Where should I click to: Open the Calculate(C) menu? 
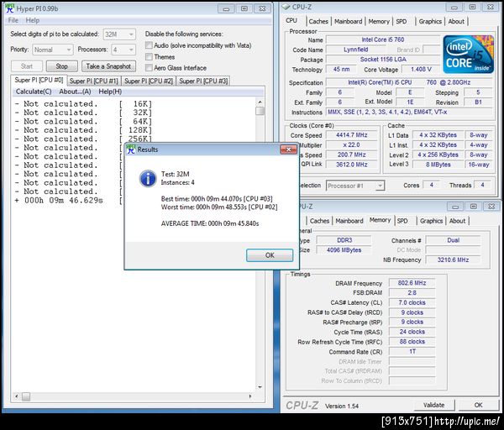coord(34,92)
